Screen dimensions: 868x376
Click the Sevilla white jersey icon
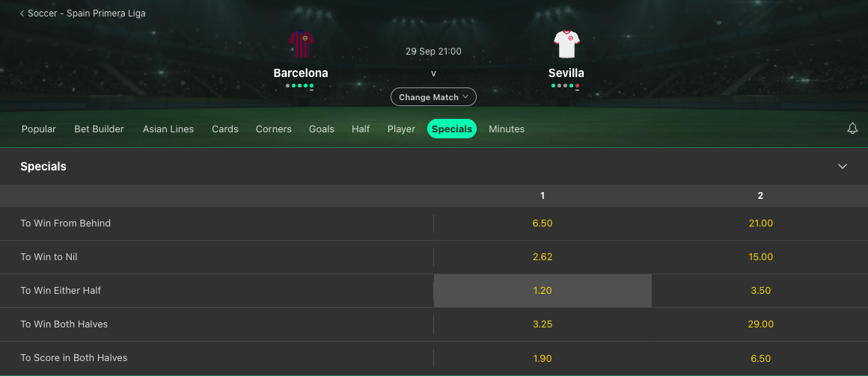(x=566, y=44)
